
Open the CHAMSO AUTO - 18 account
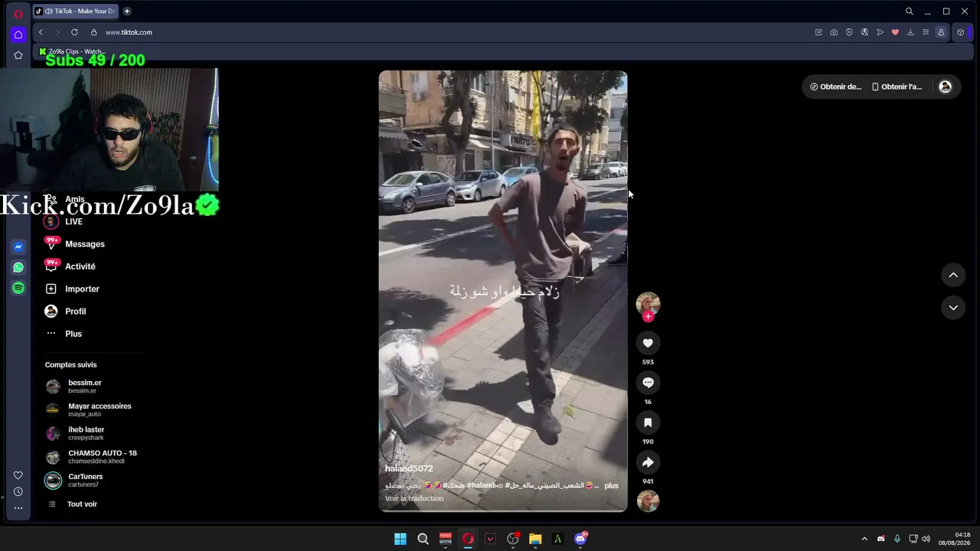[x=90, y=457]
